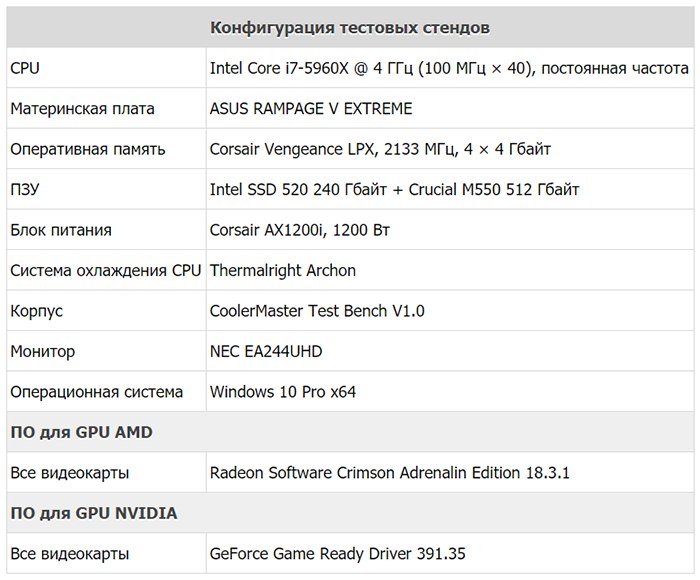Click the 'ПО для GPU AMD' section heading
This screenshot has height=580, width=700.
click(x=82, y=432)
